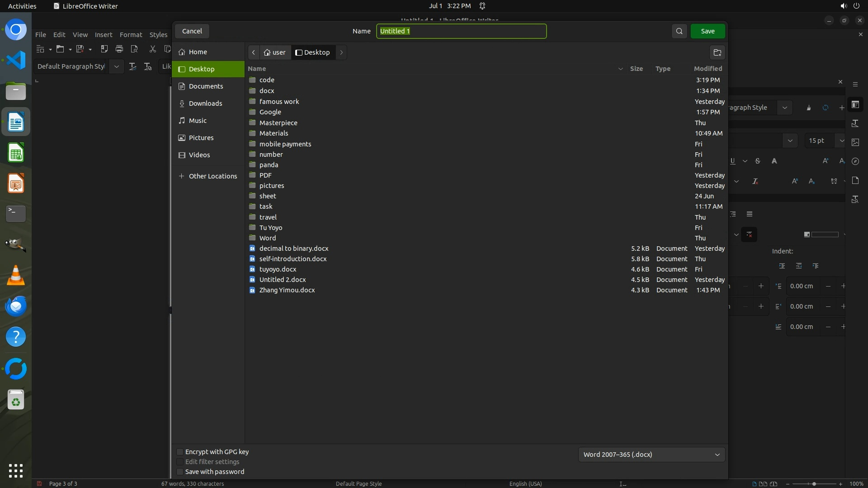Click the back arrow in the path bar
The width and height of the screenshot is (868, 488).
click(x=254, y=52)
